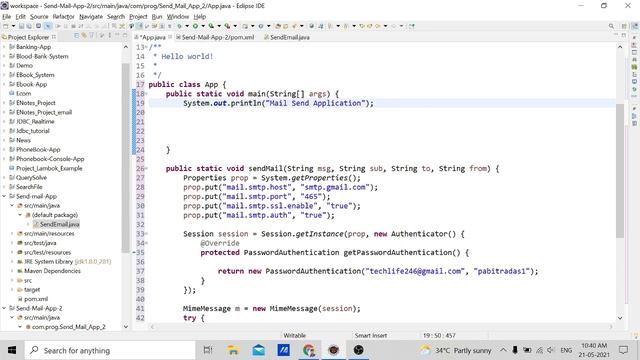Click the Writable status bar entry
The height and width of the screenshot is (360, 640).
point(294,336)
